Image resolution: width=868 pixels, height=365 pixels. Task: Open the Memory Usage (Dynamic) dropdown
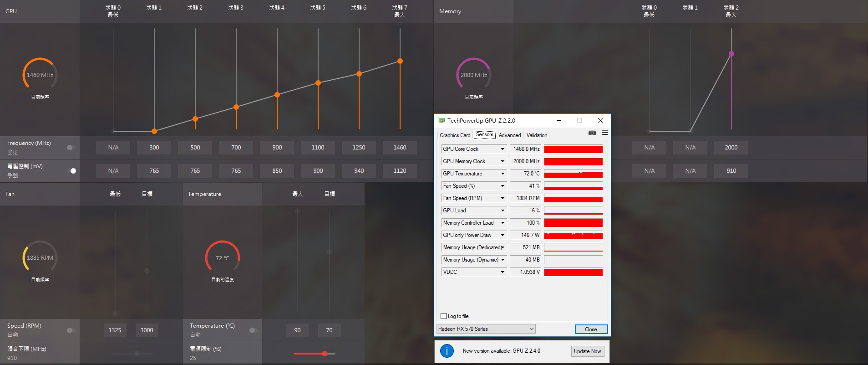click(503, 260)
